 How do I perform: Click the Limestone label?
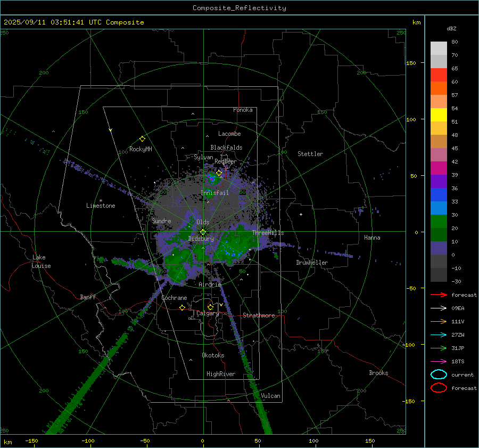[101, 206]
